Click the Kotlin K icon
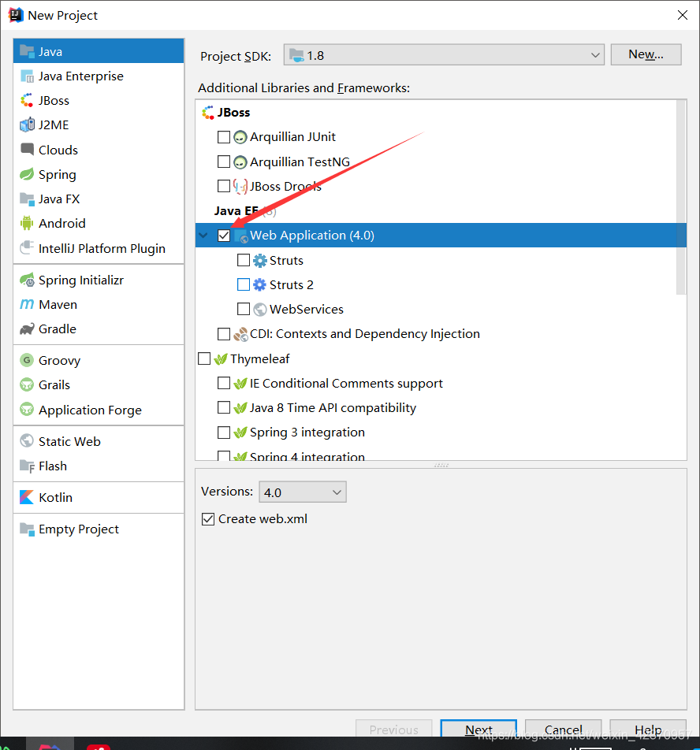 tap(27, 497)
